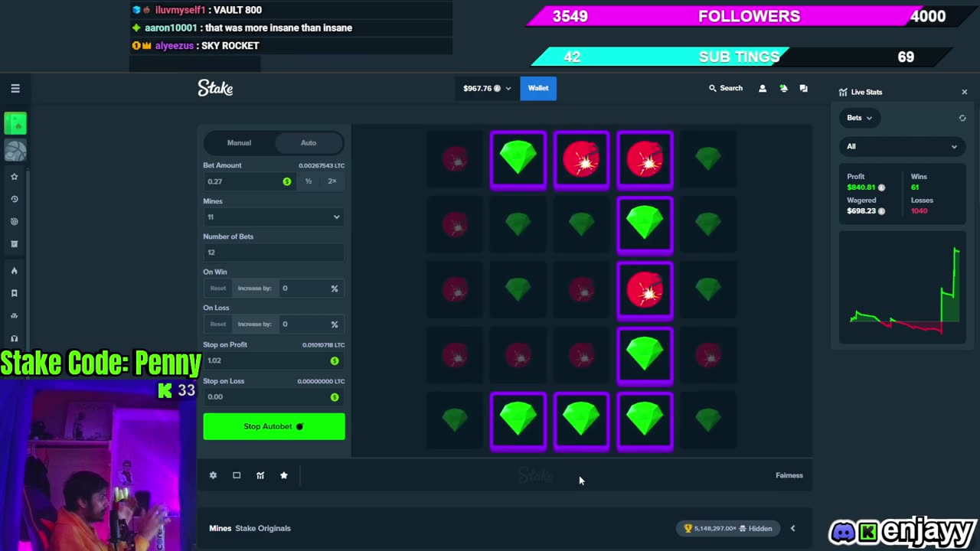This screenshot has width=980, height=551.
Task: Select Reset option under On Win
Action: (218, 289)
